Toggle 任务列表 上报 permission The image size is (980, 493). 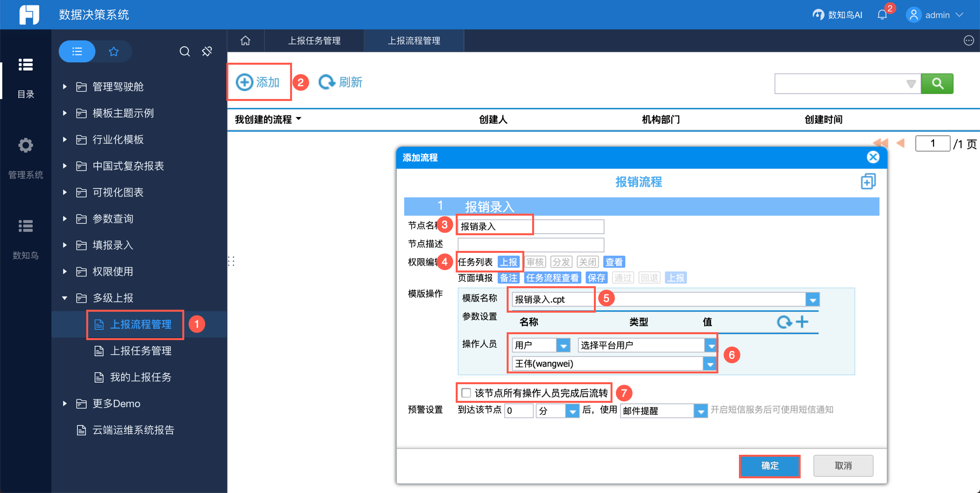[508, 262]
